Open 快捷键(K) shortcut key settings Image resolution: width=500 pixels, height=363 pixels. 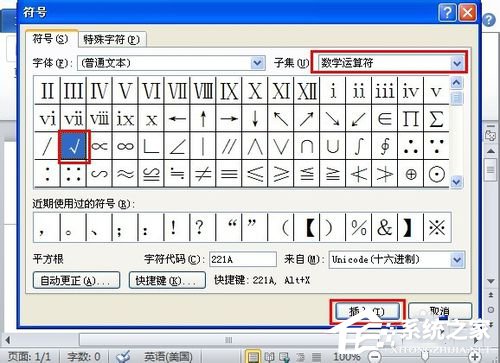(167, 281)
